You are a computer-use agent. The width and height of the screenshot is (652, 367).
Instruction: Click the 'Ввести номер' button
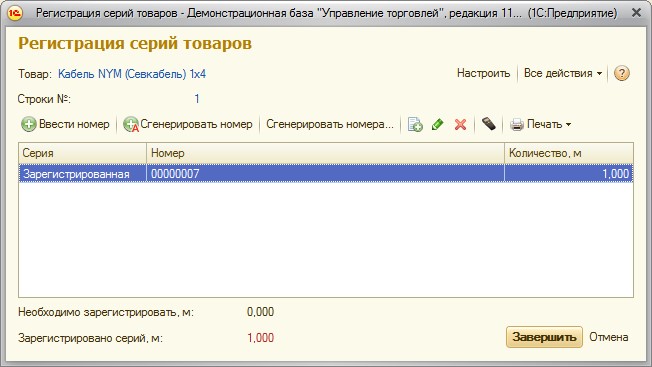click(x=65, y=124)
